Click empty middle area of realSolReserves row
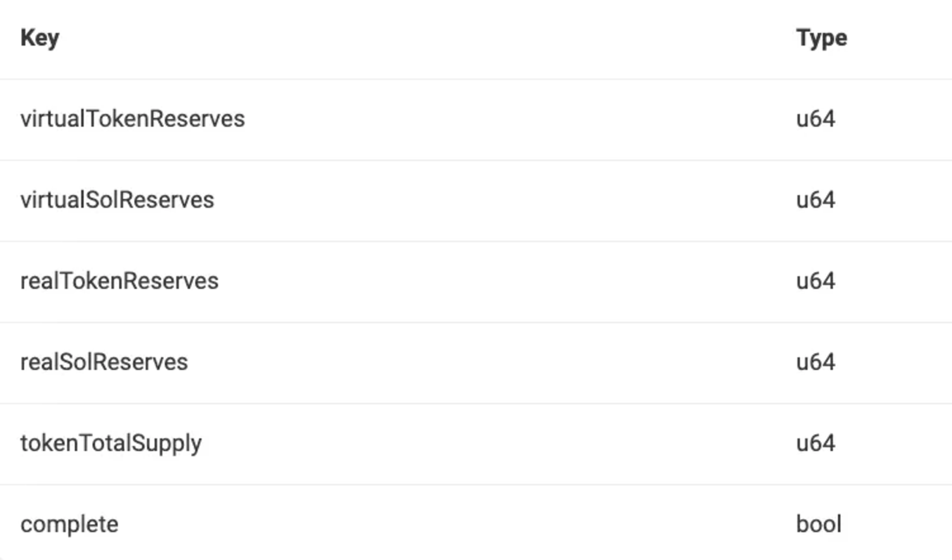The image size is (952, 560). pyautogui.click(x=507, y=362)
